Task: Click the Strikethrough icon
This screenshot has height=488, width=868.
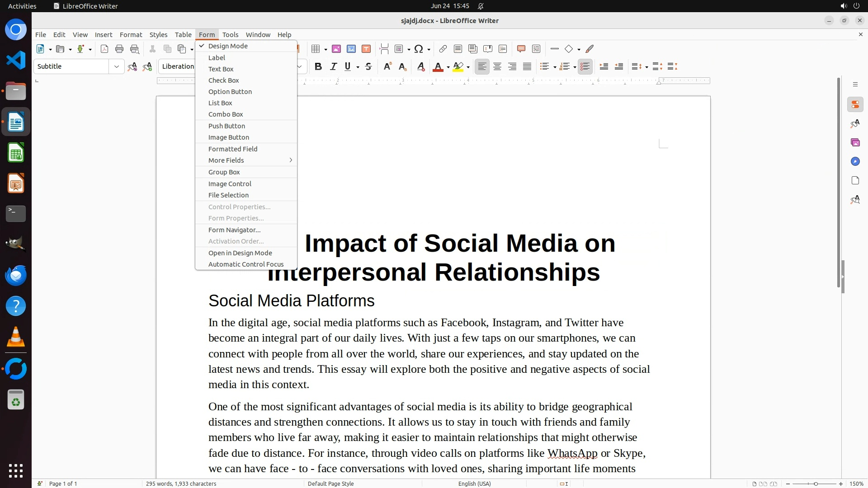Action: tap(368, 66)
